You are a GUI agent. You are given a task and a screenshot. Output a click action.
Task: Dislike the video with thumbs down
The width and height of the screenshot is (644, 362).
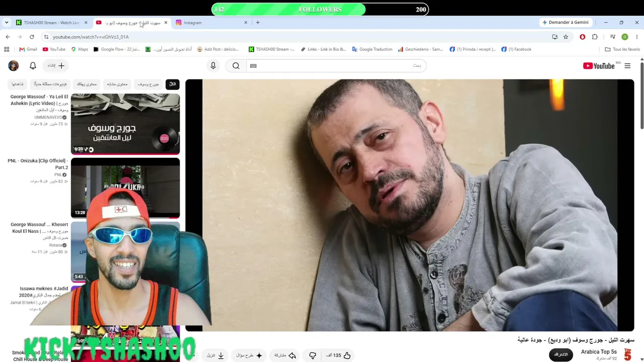[x=312, y=355]
